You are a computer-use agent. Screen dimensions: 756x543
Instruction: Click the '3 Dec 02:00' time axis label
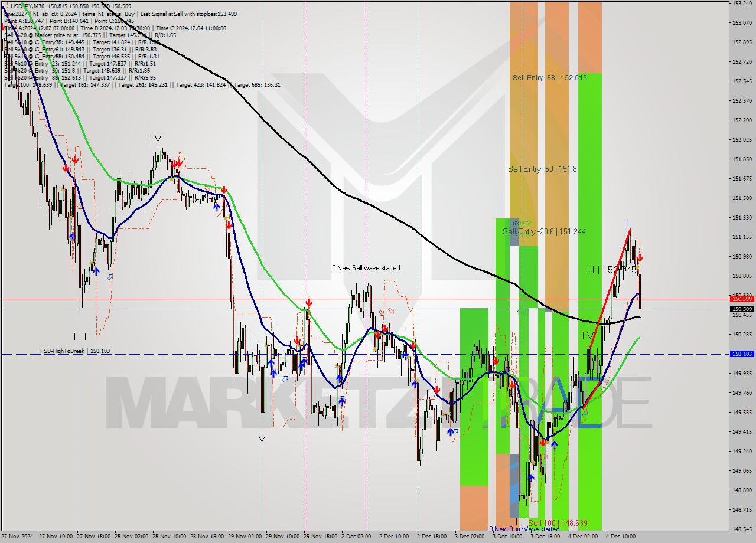tap(470, 537)
